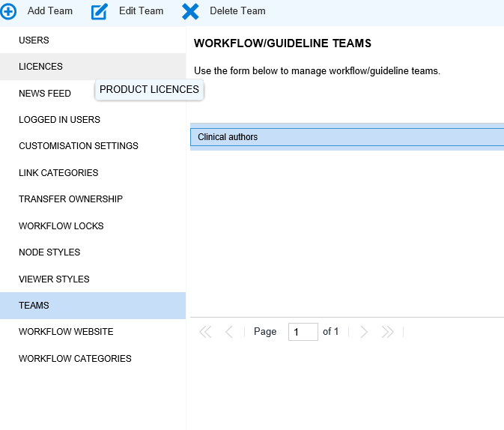504x430 pixels.
Task: Click the page number input field
Action: (303, 332)
